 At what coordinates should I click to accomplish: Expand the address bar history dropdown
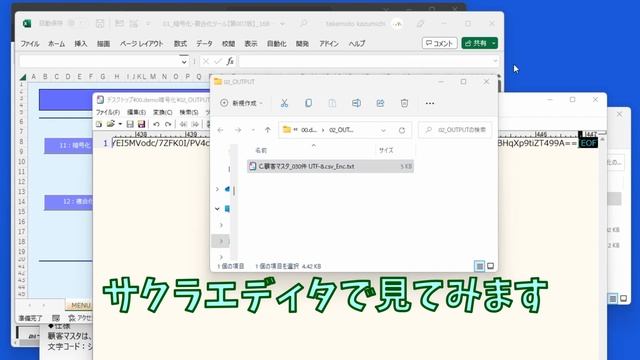pos(383,130)
